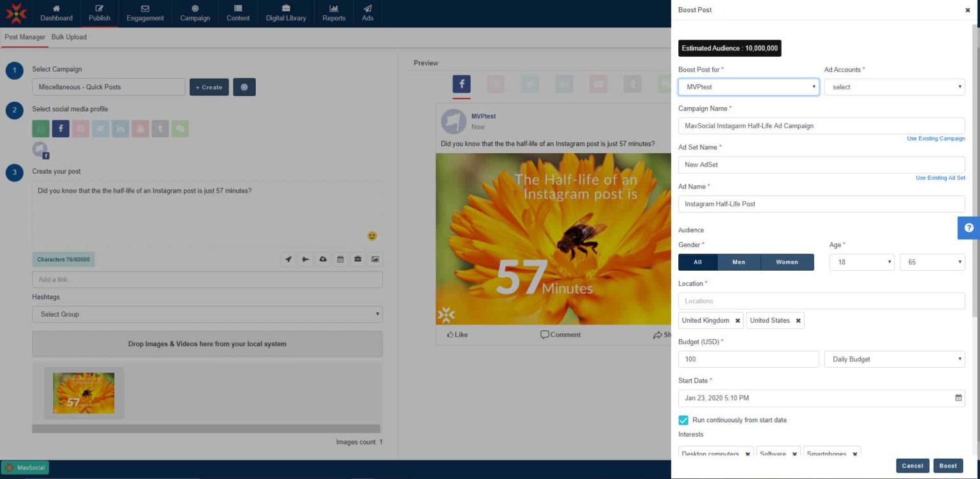Click the Boost button to launch the ad
The height and width of the screenshot is (479, 980).
click(948, 466)
